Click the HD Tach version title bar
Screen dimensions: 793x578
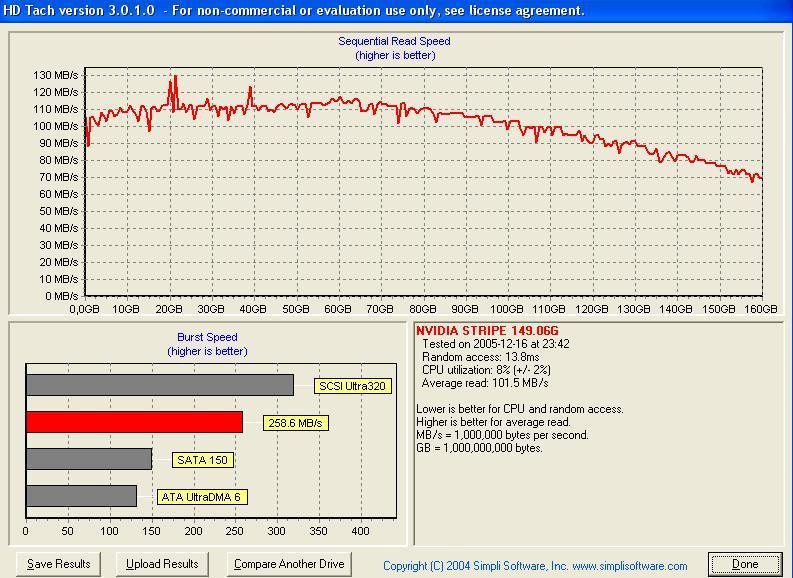pos(300,10)
